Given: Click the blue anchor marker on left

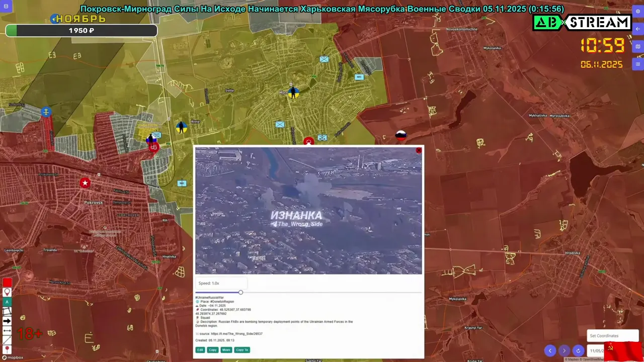Looking at the screenshot, I should (x=46, y=112).
